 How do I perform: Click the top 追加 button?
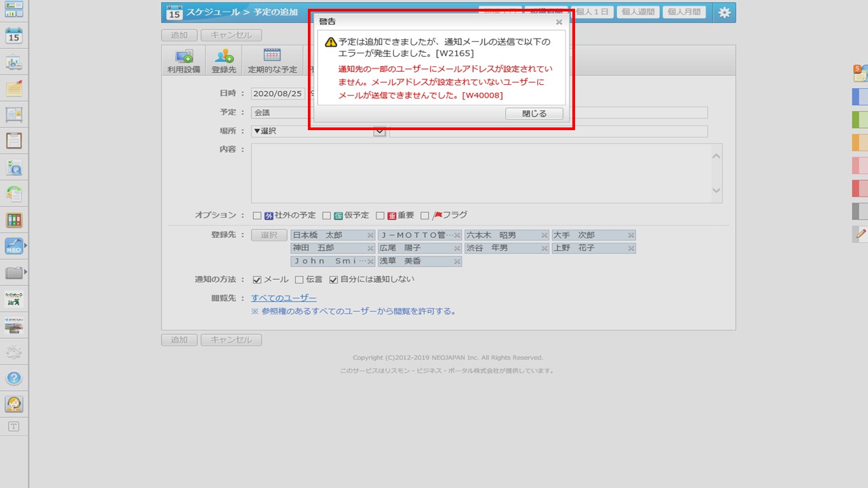click(180, 35)
